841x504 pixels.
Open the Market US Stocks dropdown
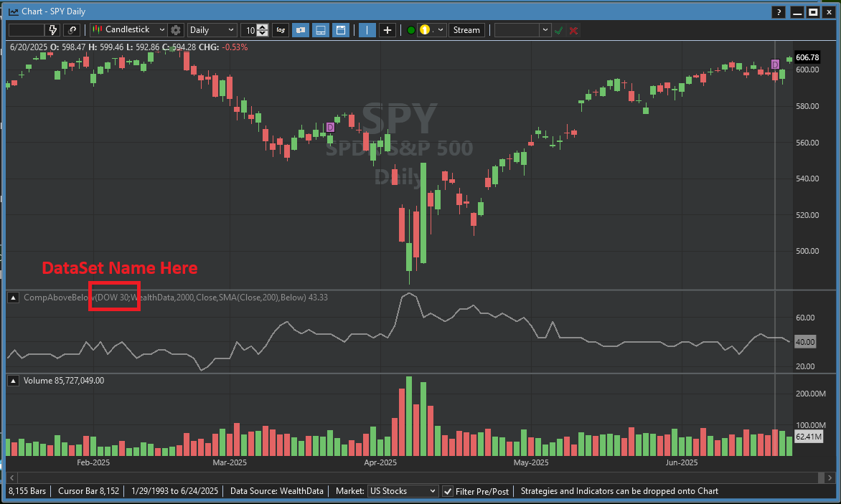point(403,491)
